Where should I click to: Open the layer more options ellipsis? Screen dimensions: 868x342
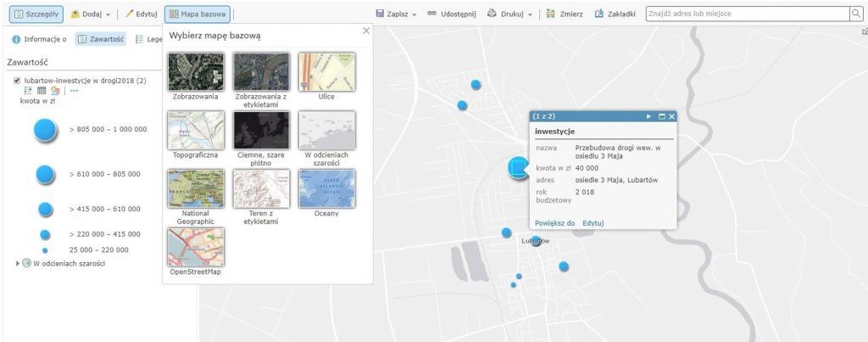click(75, 90)
